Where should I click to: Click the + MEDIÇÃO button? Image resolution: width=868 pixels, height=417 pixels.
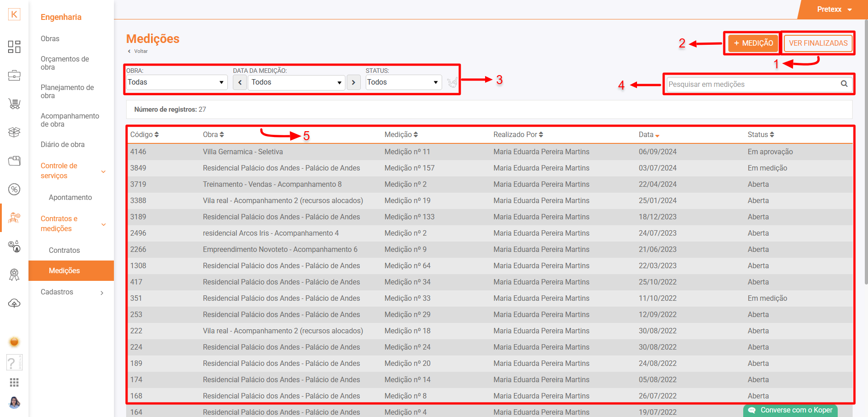753,43
